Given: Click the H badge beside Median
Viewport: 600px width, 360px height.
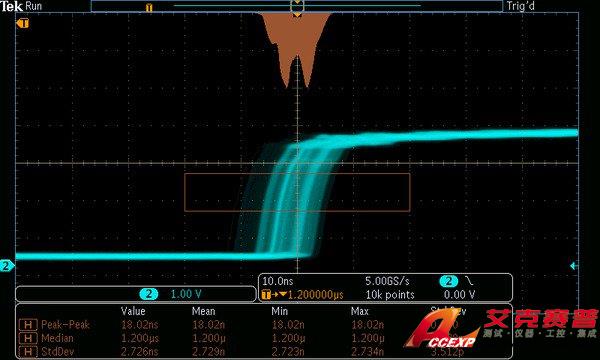Looking at the screenshot, I should pyautogui.click(x=28, y=338).
